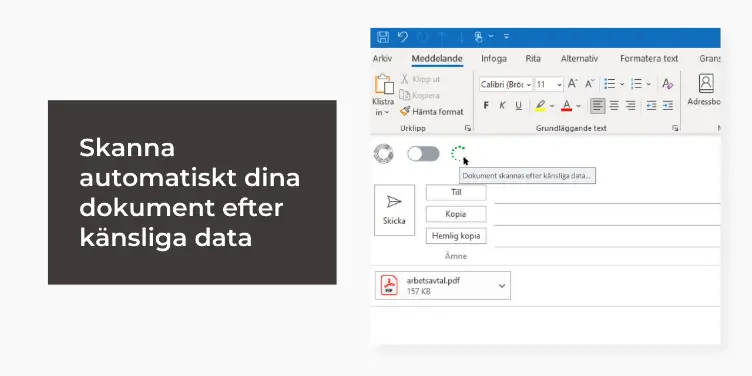The width and height of the screenshot is (752, 376).
Task: Toggle underline (U) formatting
Action: tap(518, 106)
